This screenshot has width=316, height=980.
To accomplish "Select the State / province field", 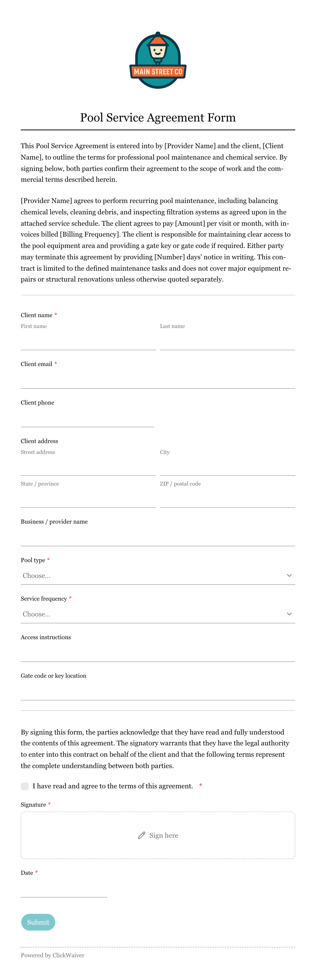I will click(88, 499).
